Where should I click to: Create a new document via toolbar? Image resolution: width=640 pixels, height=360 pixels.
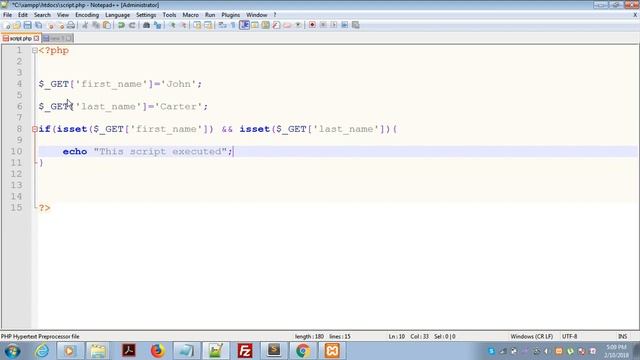click(x=7, y=25)
